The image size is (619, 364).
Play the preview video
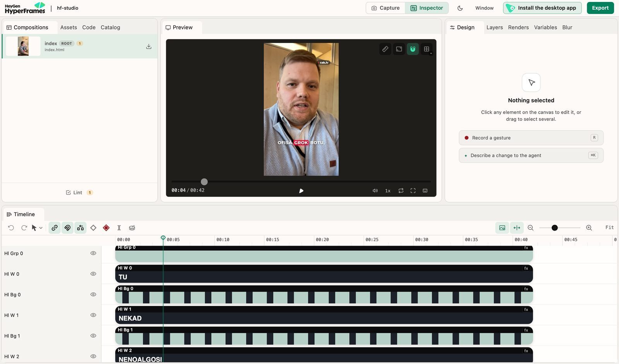(301, 191)
